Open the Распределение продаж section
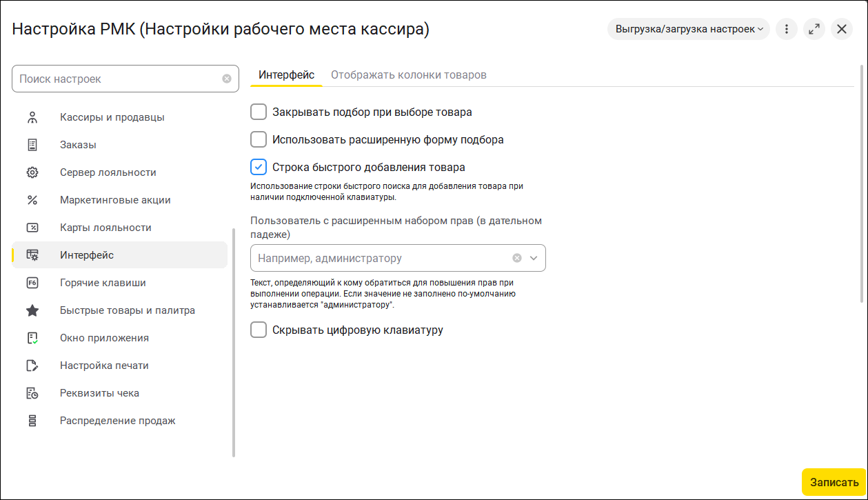Screen dimensions: 868x500 click(120, 421)
